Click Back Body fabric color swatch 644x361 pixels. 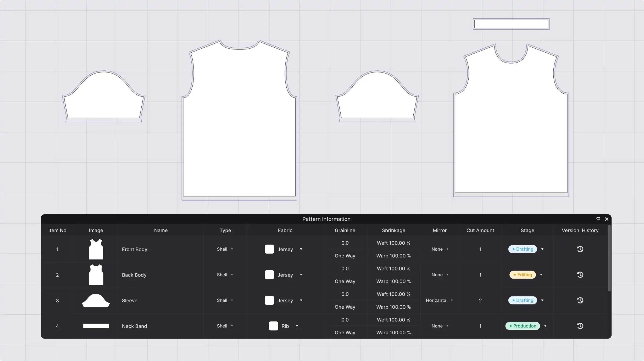coord(269,275)
